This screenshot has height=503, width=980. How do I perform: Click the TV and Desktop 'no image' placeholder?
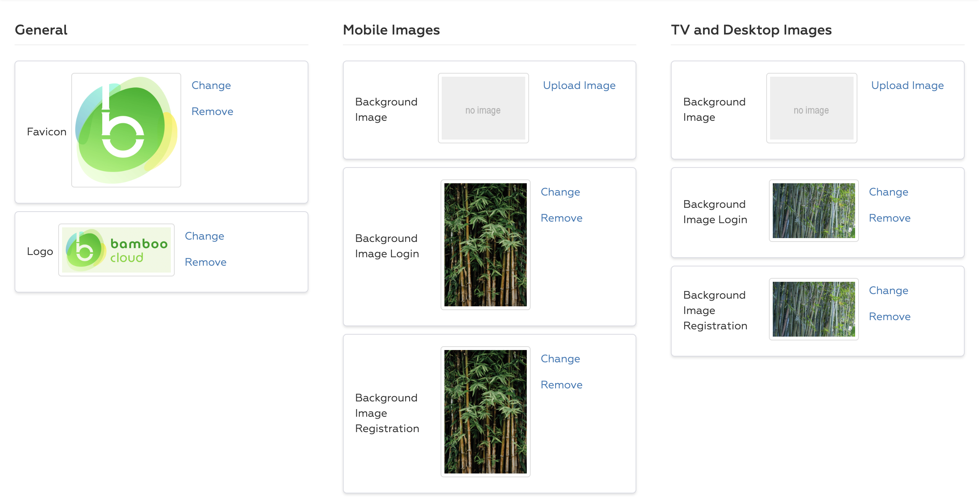tap(811, 108)
